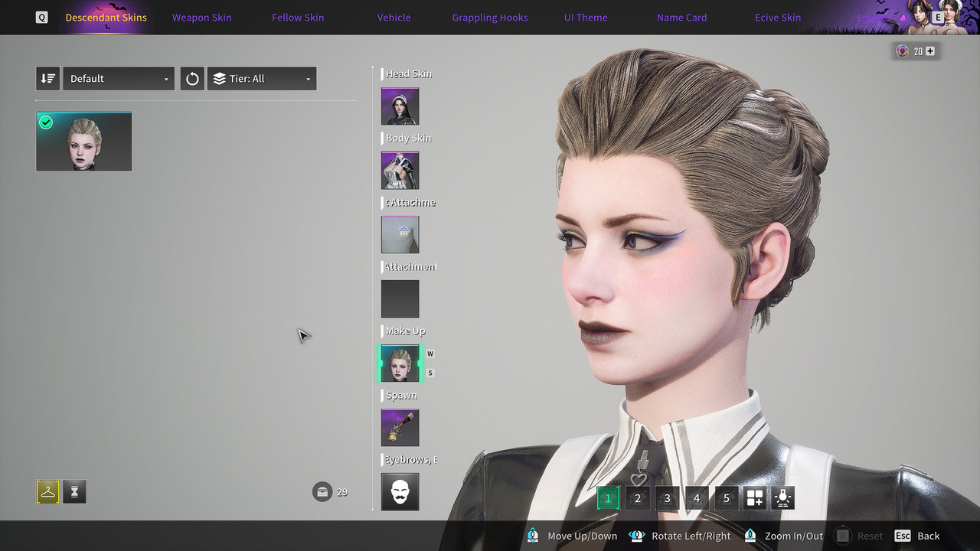Select the Make Up slot icon
The height and width of the screenshot is (551, 980).
coord(400,364)
